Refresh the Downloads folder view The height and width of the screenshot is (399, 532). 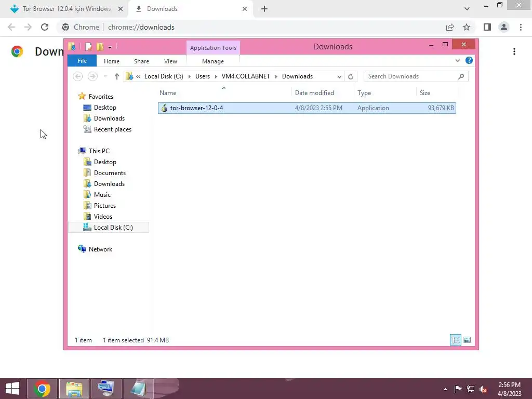click(351, 76)
